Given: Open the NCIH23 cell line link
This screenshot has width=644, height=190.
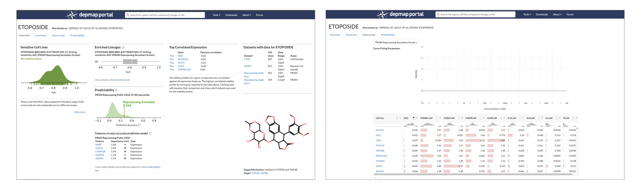Looking at the screenshot, I should click(x=380, y=130).
